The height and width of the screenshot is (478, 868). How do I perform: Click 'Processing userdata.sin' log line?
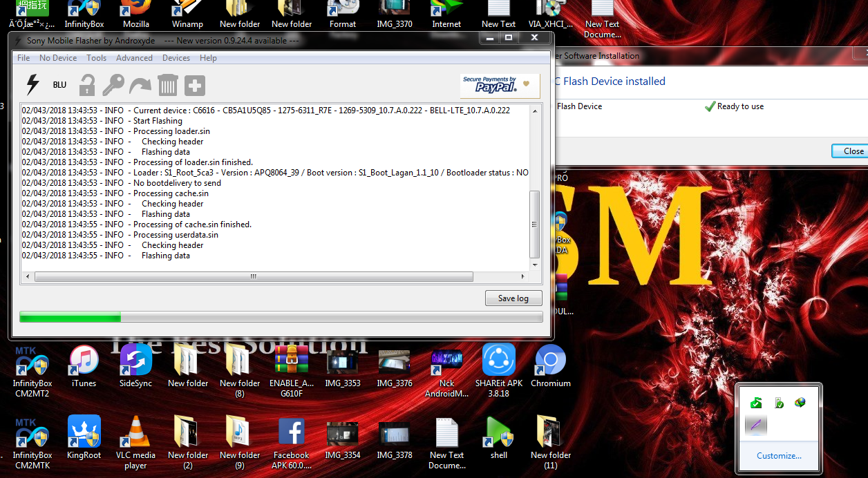pyautogui.click(x=120, y=235)
